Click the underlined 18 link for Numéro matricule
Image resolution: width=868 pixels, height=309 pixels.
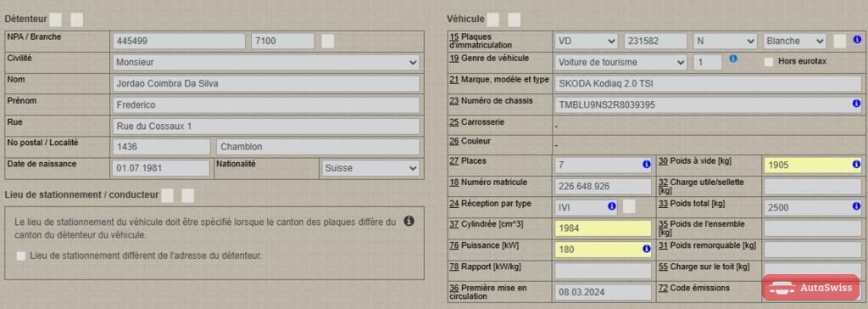(x=454, y=182)
